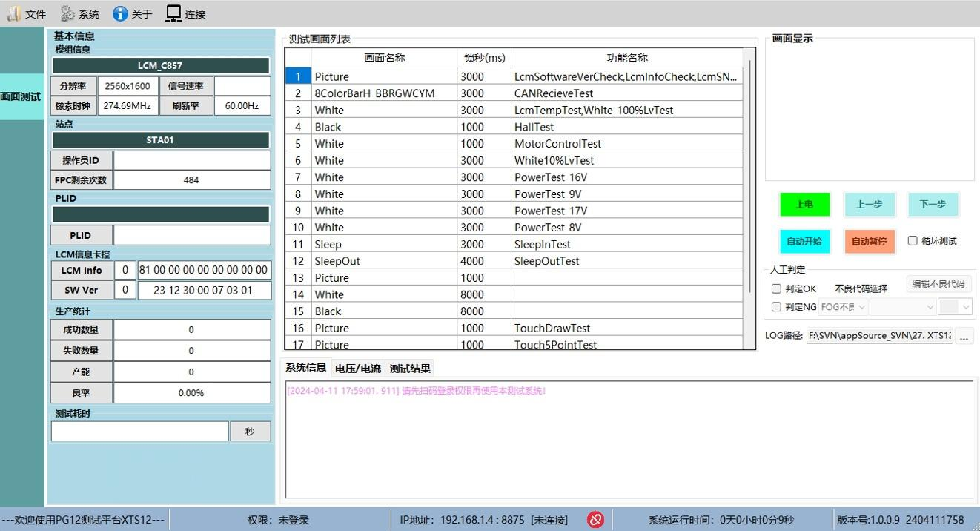Click the red disconnected link status icon
Viewport: 980px width, 531px height.
[x=595, y=520]
